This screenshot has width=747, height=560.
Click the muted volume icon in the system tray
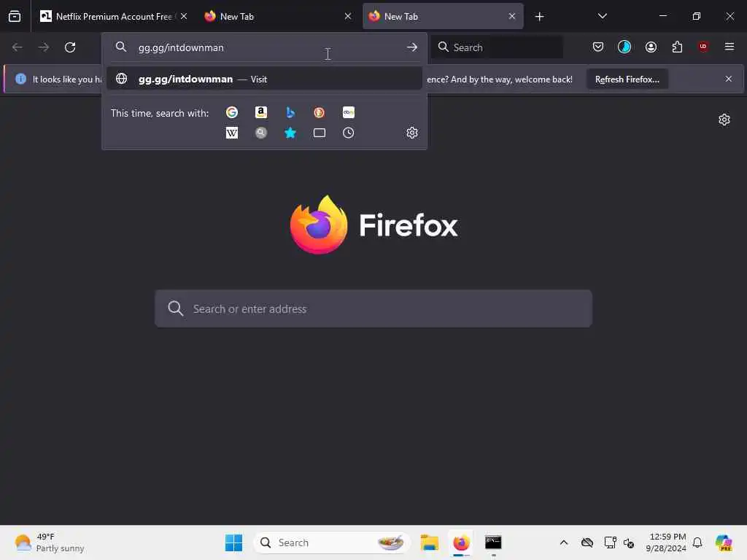tap(629, 542)
